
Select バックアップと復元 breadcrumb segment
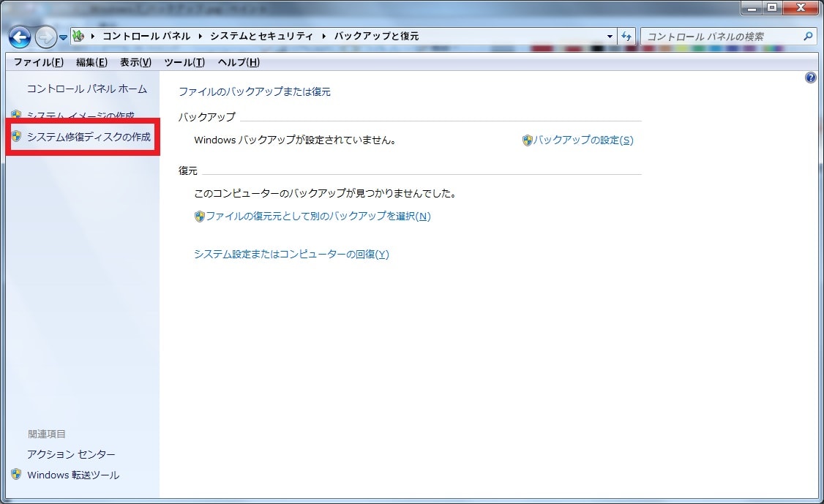pyautogui.click(x=376, y=36)
